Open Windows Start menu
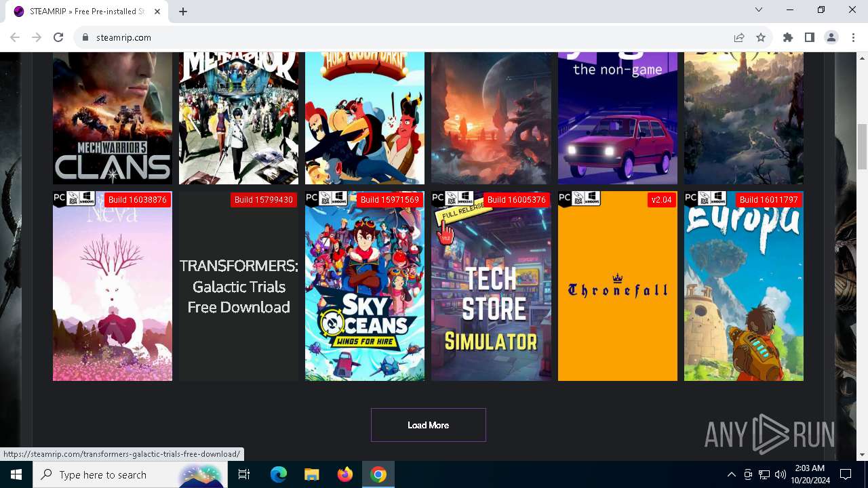This screenshot has height=488, width=868. [16, 474]
